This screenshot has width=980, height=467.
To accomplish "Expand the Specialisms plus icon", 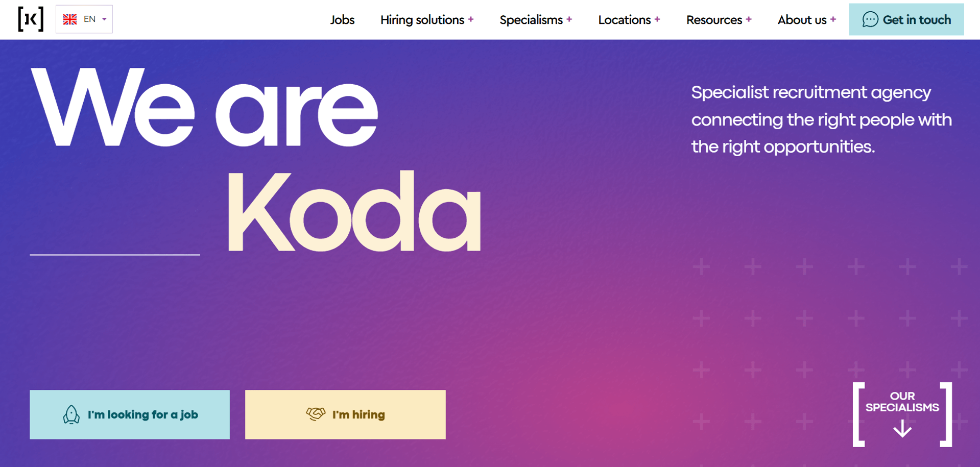I will click(x=569, y=19).
